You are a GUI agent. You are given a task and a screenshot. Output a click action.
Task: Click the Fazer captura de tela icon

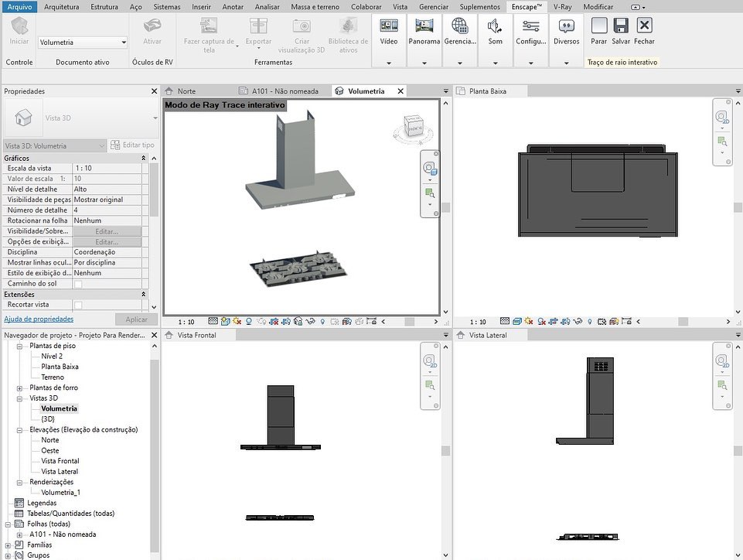(x=209, y=26)
